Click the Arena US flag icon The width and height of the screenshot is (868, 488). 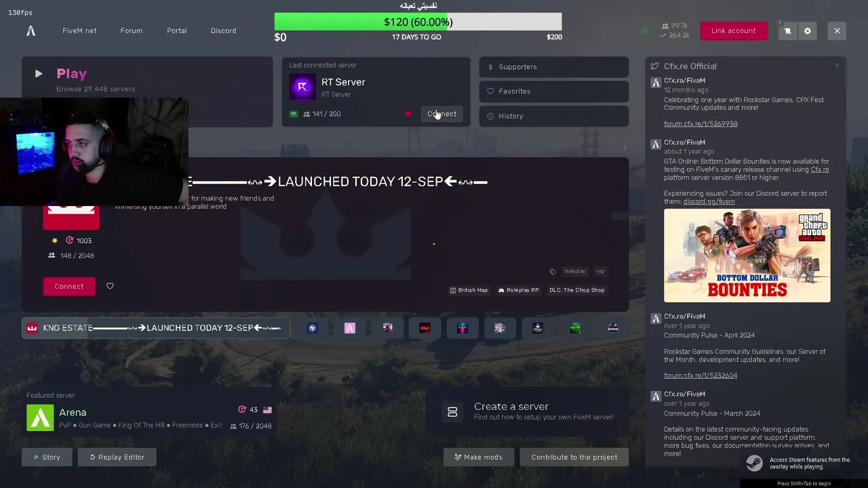pyautogui.click(x=267, y=410)
